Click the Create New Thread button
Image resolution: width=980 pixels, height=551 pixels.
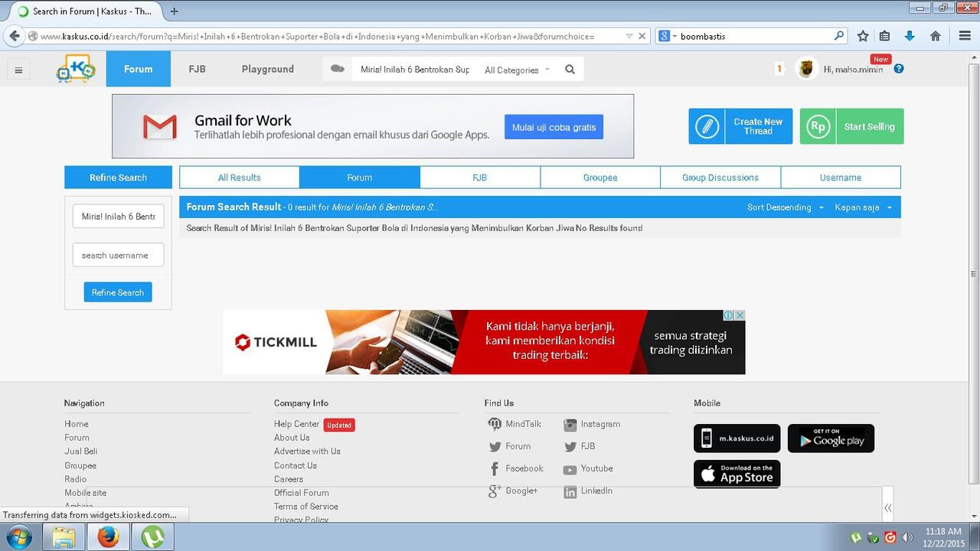(740, 126)
